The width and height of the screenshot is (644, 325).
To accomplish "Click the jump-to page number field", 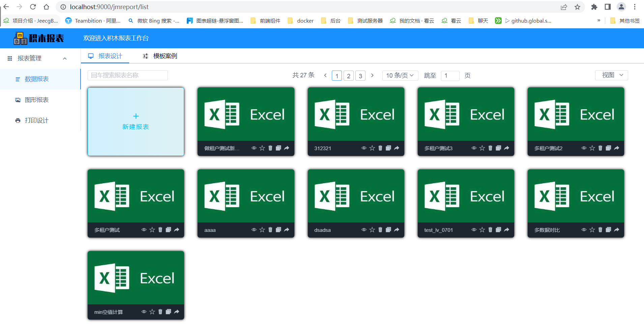I will [x=450, y=76].
